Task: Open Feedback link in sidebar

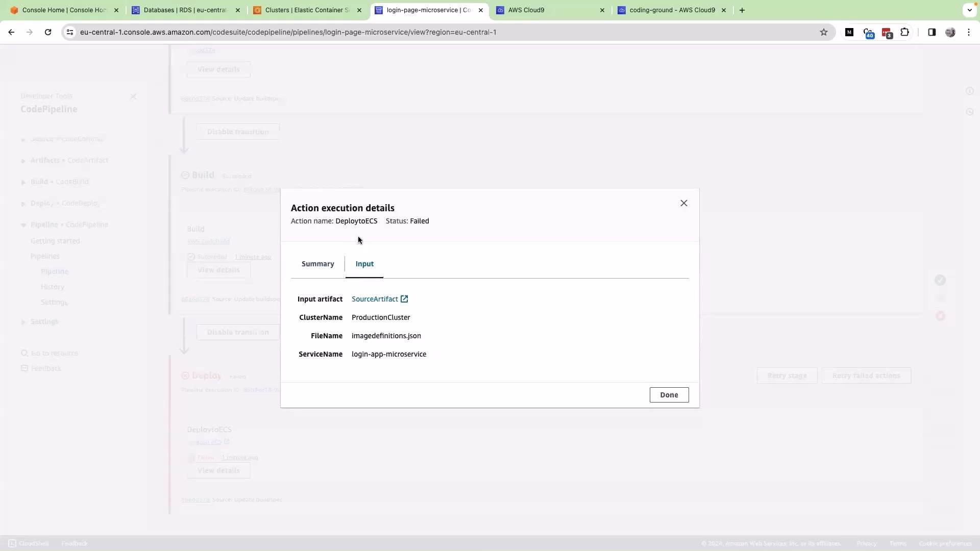Action: point(41,368)
